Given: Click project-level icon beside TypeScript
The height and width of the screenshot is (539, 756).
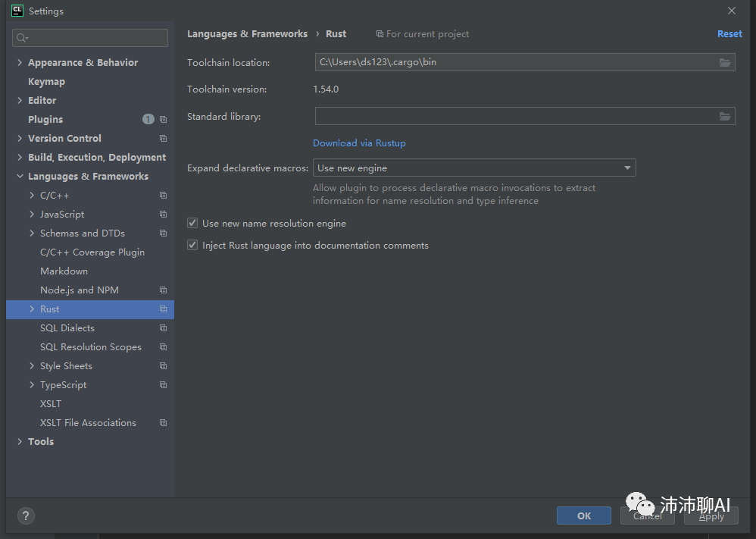Looking at the screenshot, I should (163, 385).
